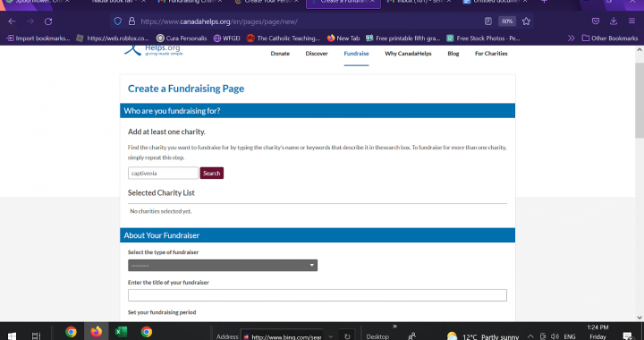Open the Windows Start menu
The width and height of the screenshot is (644, 340).
12,336
